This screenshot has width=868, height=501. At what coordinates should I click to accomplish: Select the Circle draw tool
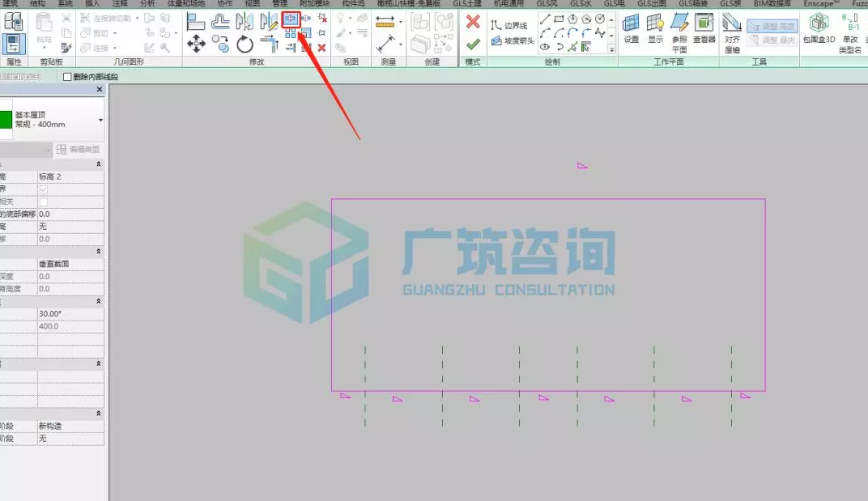click(x=600, y=19)
